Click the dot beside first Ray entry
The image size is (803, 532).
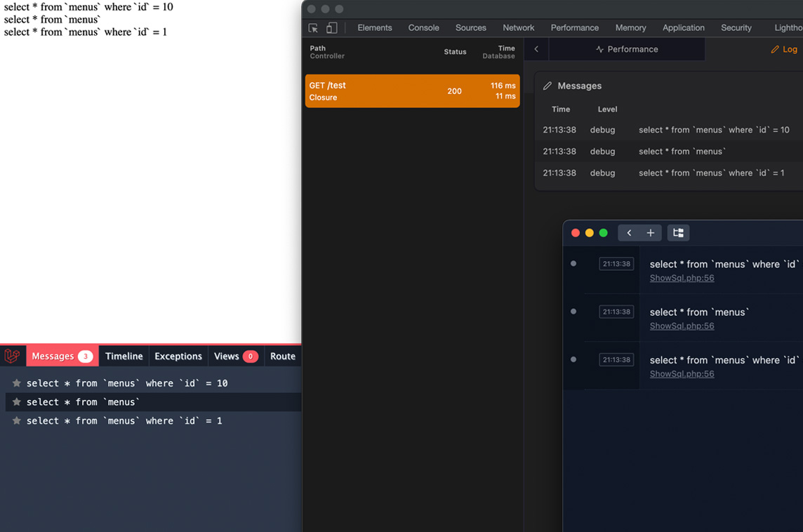tap(573, 264)
